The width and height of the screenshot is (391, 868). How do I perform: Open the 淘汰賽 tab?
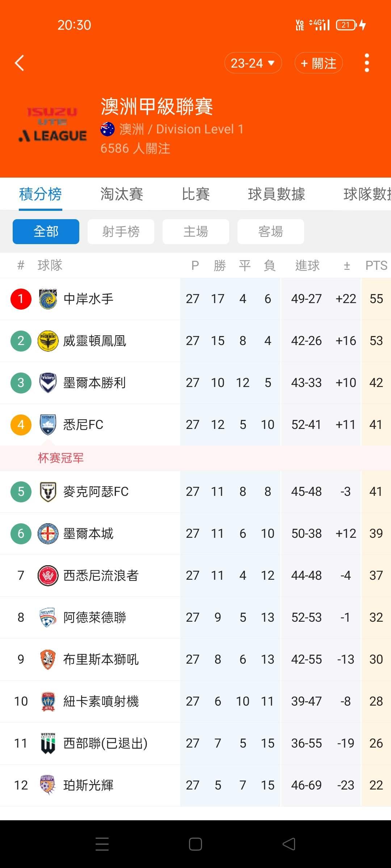click(122, 194)
